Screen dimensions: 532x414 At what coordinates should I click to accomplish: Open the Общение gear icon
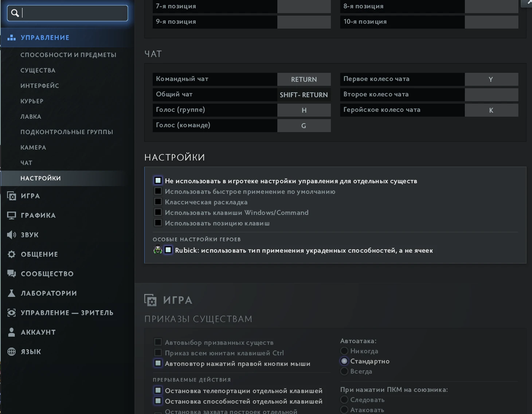[12, 254]
